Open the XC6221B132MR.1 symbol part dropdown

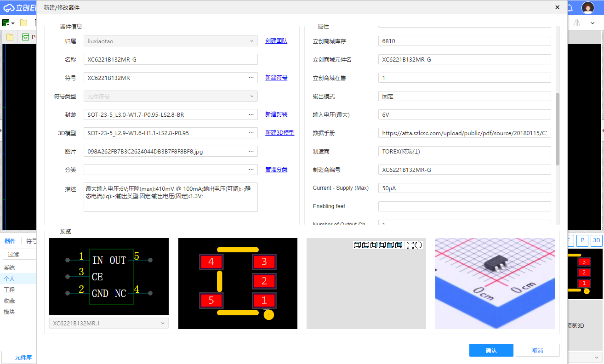click(x=109, y=324)
